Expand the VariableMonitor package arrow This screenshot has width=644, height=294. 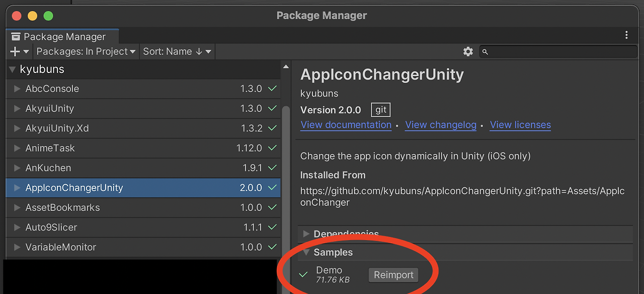[x=16, y=247]
